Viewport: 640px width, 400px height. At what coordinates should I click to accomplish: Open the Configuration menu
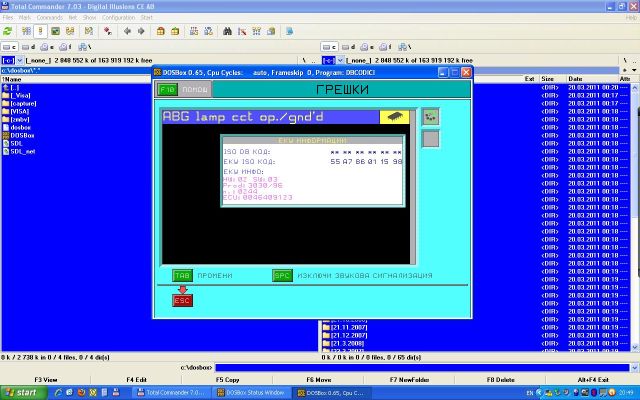tap(118, 17)
